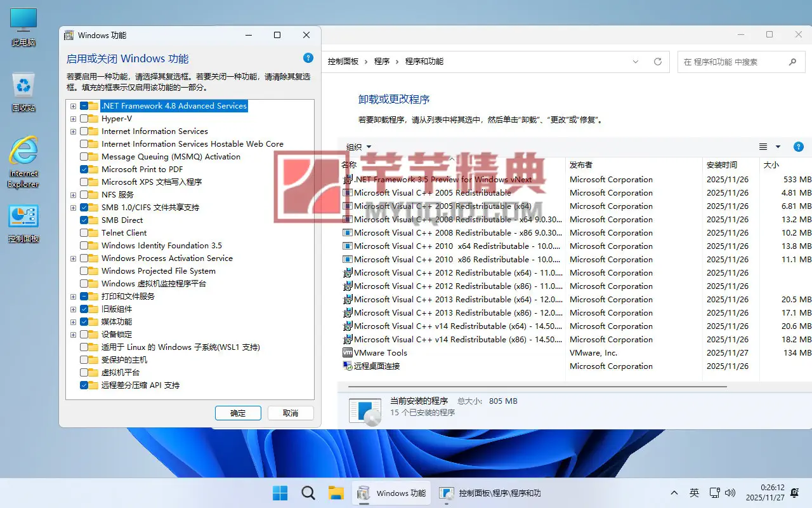This screenshot has width=812, height=508.
Task: Uncheck Microsoft Print to PDF
Action: click(84, 170)
